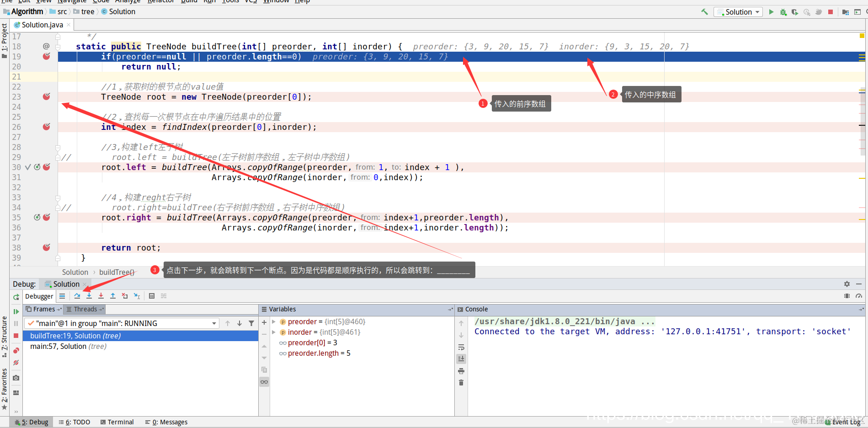Open the Structure tool window tab
The height and width of the screenshot is (428, 868).
(x=5, y=336)
